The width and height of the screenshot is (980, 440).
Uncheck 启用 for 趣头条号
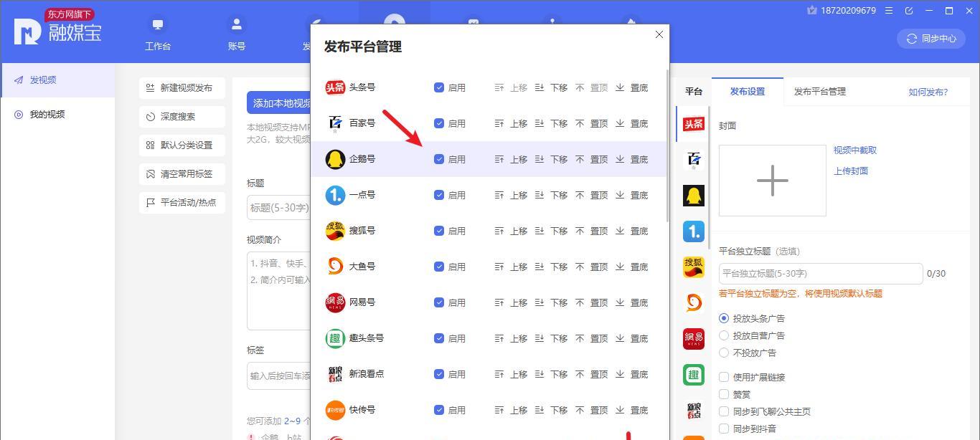439,338
